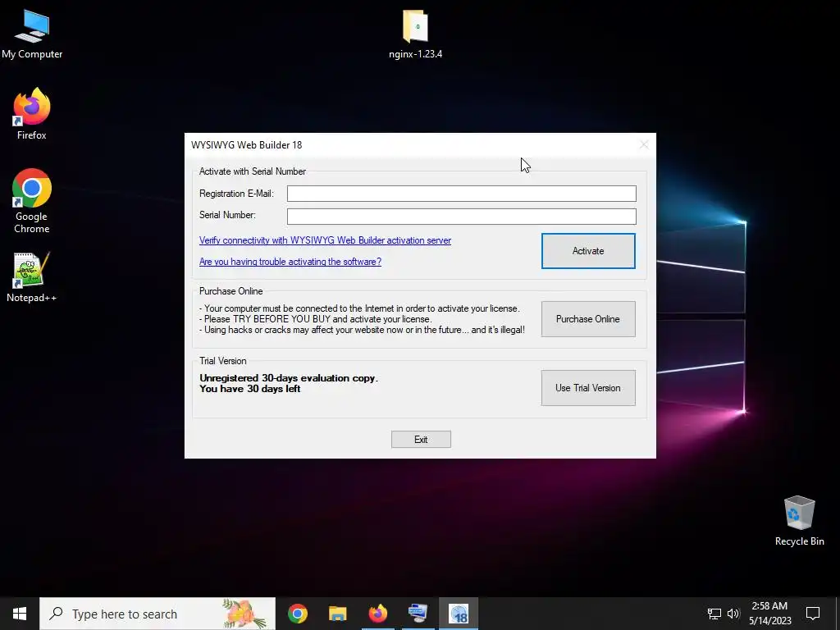The height and width of the screenshot is (630, 840).
Task: Open the Windows Start menu
Action: pos(20,614)
